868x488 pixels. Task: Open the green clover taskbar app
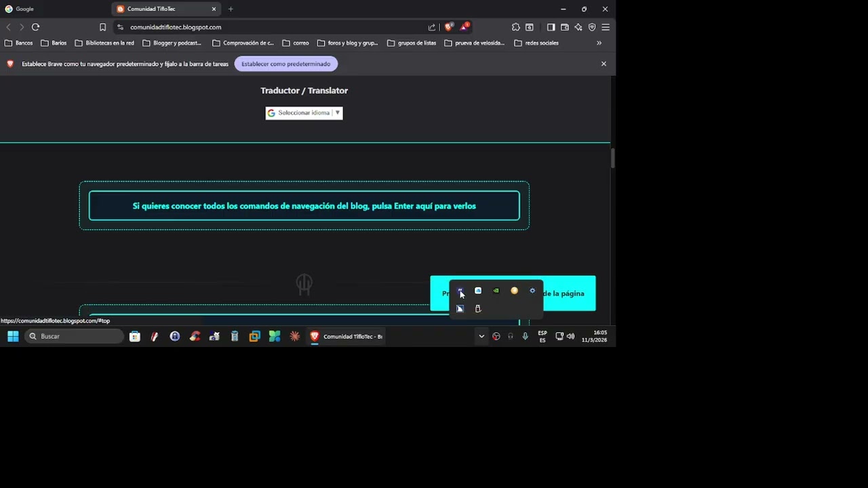click(275, 336)
